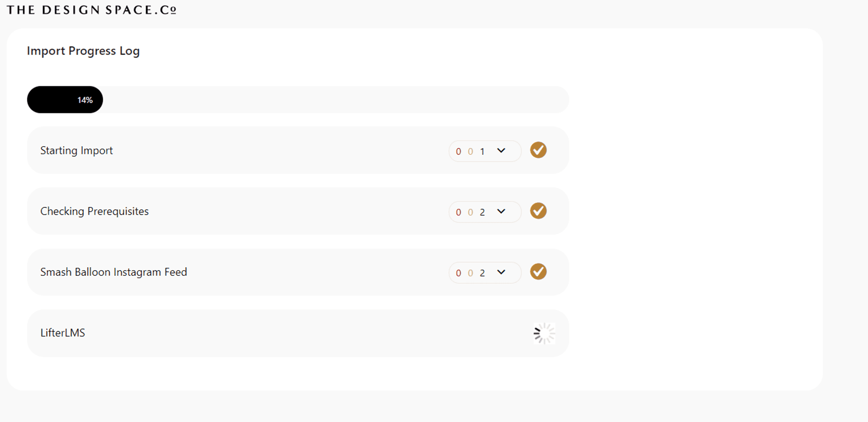
Task: Click the LifterLMS loading spinner icon
Action: pyautogui.click(x=544, y=333)
